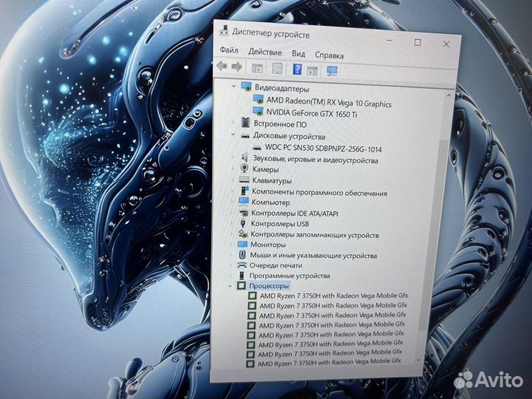The height and width of the screenshot is (399, 532).
Task: Open Properties via the toolbar icon
Action: pos(277,69)
